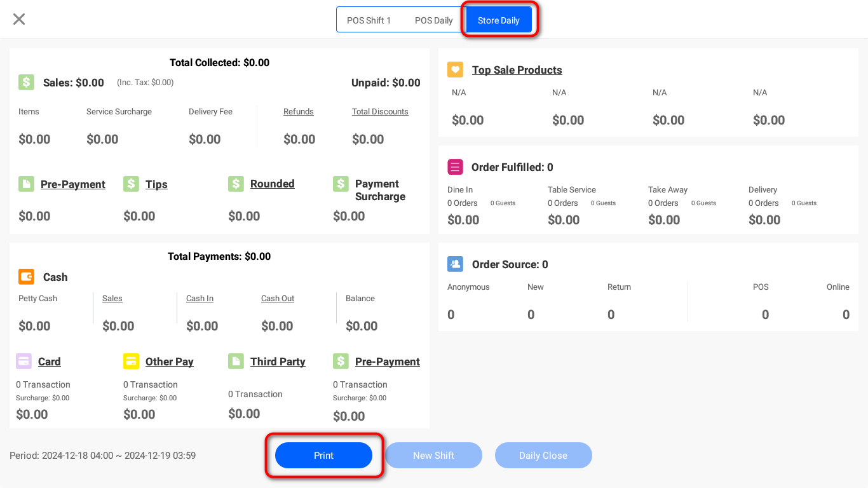Click the Top Sale Products heart icon
The width and height of the screenshot is (868, 488).
pos(455,70)
